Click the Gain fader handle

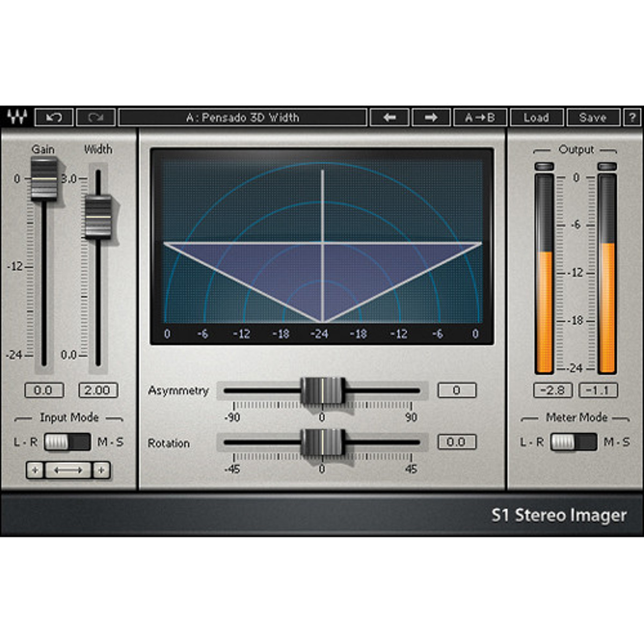point(43,179)
